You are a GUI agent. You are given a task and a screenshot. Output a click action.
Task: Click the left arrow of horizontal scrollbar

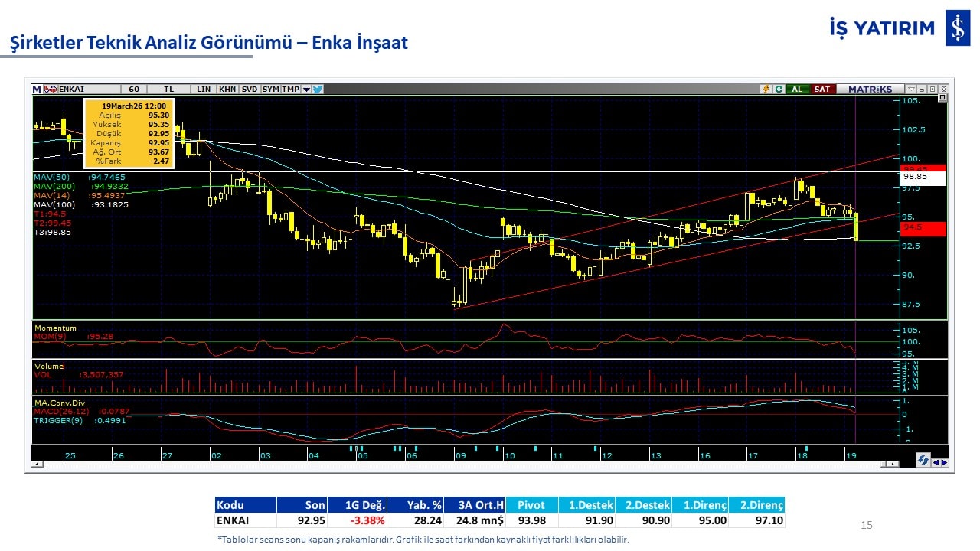tap(35, 464)
